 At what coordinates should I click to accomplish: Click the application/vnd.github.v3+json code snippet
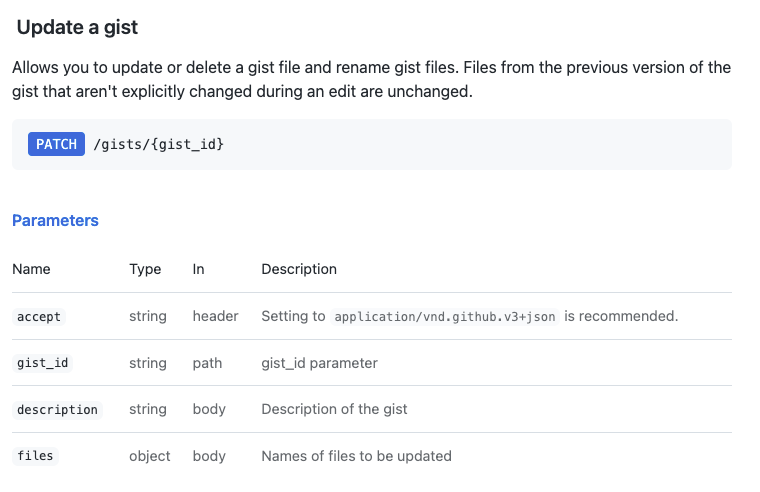click(445, 316)
